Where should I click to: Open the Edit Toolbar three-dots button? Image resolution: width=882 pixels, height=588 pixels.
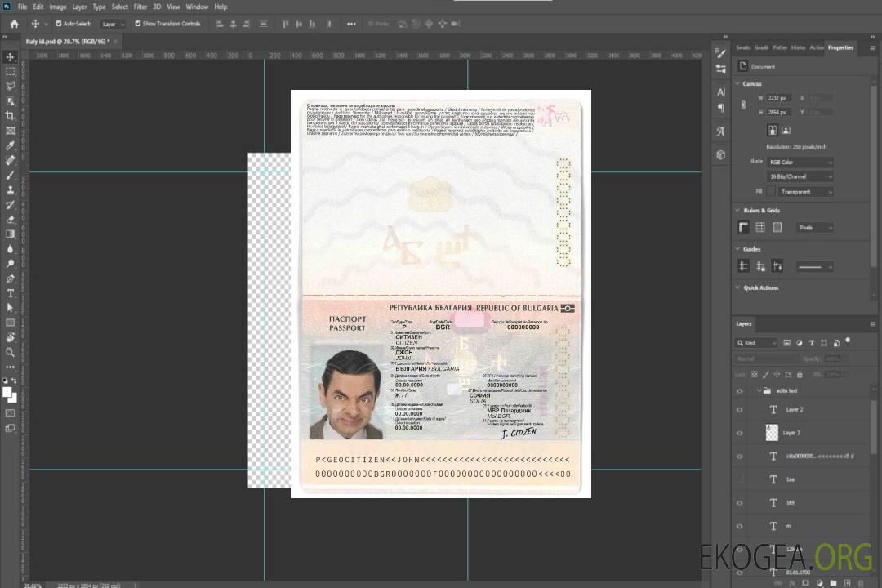click(10, 367)
